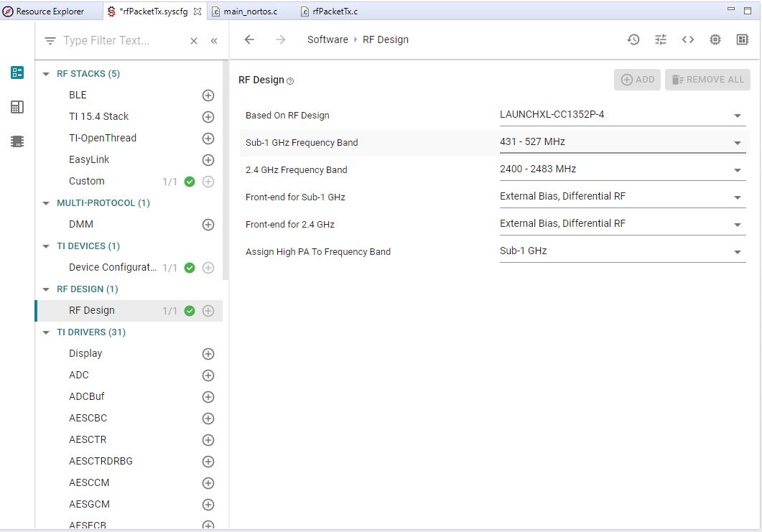The width and height of the screenshot is (762, 532).
Task: Open RF Design help question icon
Action: pyautogui.click(x=290, y=81)
